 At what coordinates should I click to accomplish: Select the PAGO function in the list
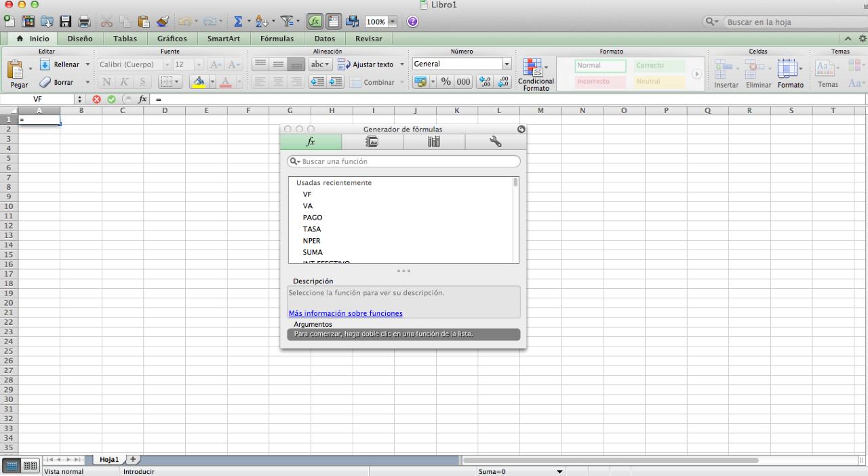pos(313,218)
